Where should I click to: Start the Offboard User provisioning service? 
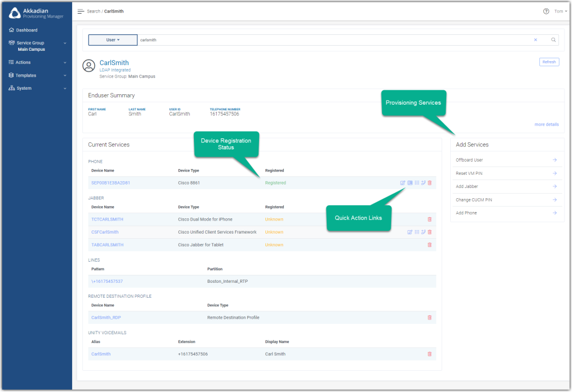click(507, 159)
